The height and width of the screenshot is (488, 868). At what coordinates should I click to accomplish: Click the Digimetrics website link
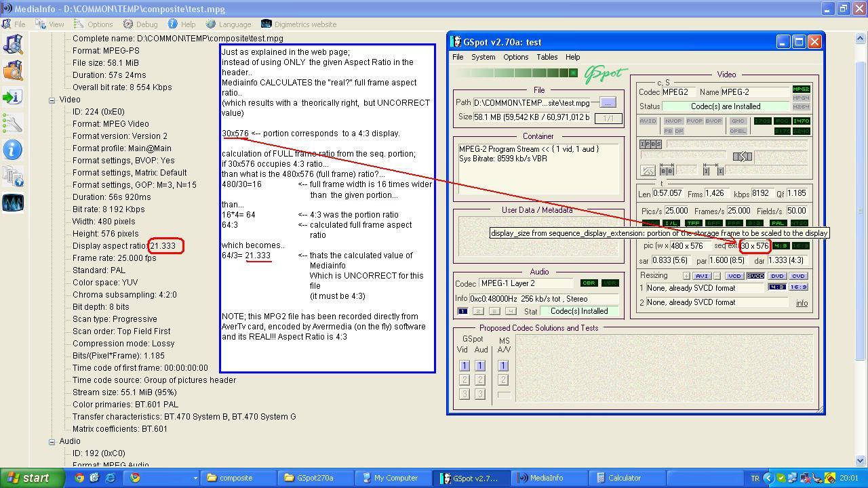tap(299, 24)
